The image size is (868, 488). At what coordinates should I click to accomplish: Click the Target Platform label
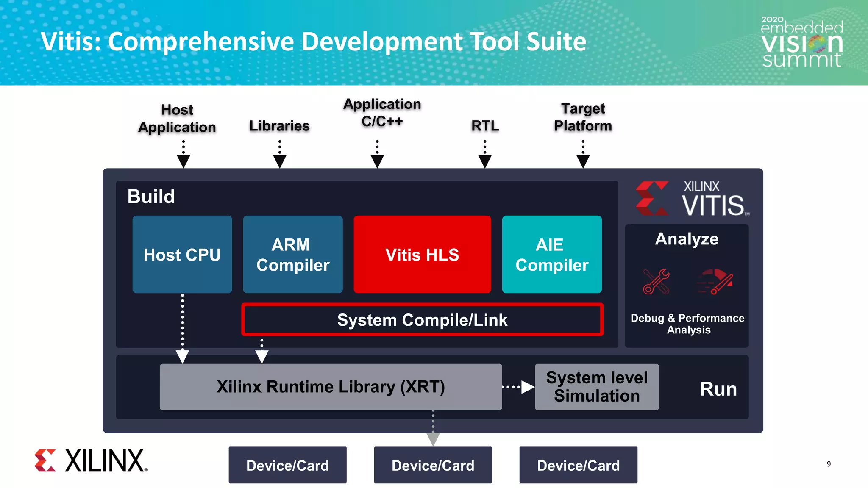[x=583, y=117]
